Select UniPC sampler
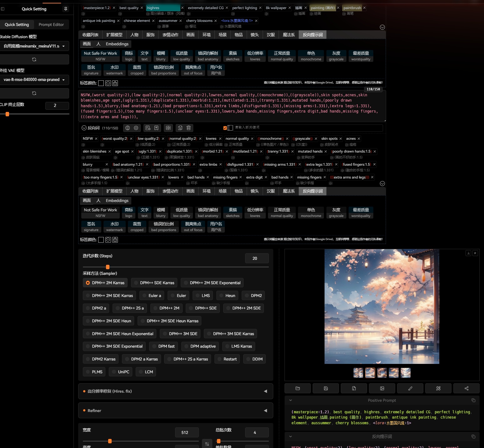This screenshot has height=448, width=484. tap(120, 372)
